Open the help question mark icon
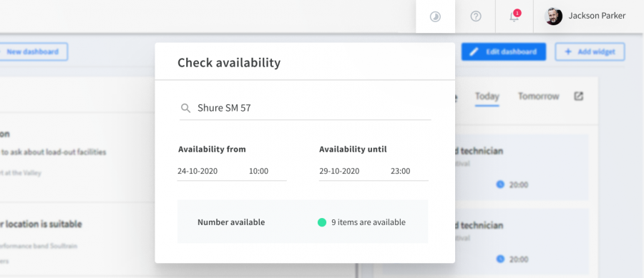 coord(476,16)
